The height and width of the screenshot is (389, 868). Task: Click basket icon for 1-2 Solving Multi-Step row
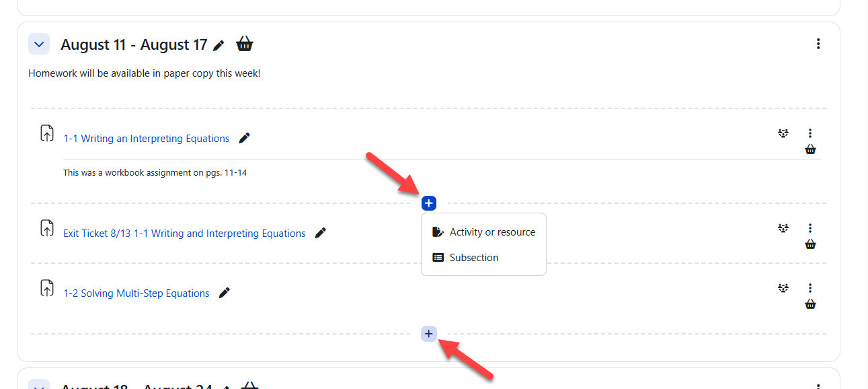coord(810,304)
